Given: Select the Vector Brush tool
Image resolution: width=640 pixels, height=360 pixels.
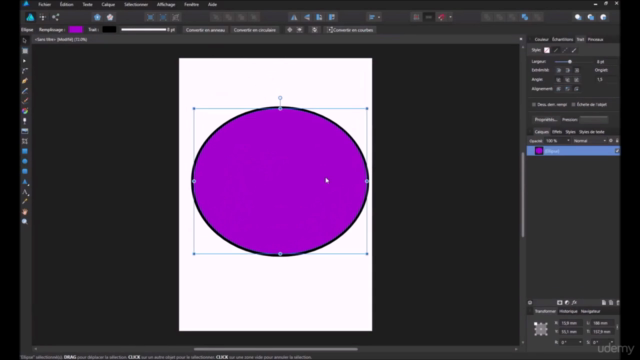Looking at the screenshot, I should click(x=24, y=101).
